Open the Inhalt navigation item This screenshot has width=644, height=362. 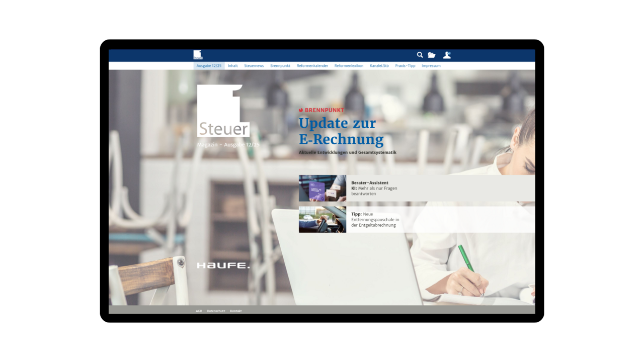(232, 65)
